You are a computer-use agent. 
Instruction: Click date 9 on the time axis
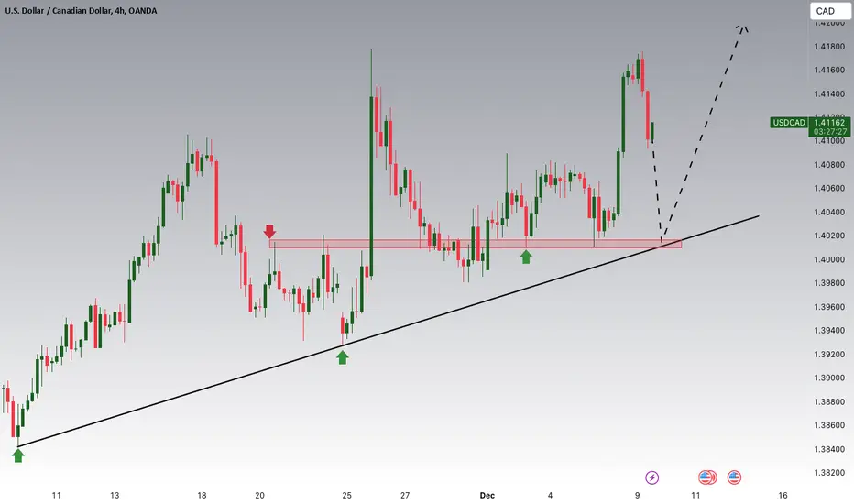[x=637, y=495]
